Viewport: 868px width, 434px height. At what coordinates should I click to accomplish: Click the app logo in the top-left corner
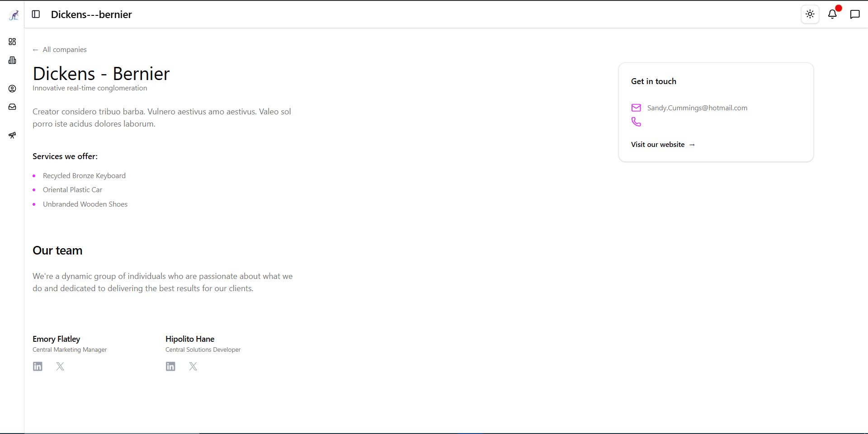coord(14,14)
